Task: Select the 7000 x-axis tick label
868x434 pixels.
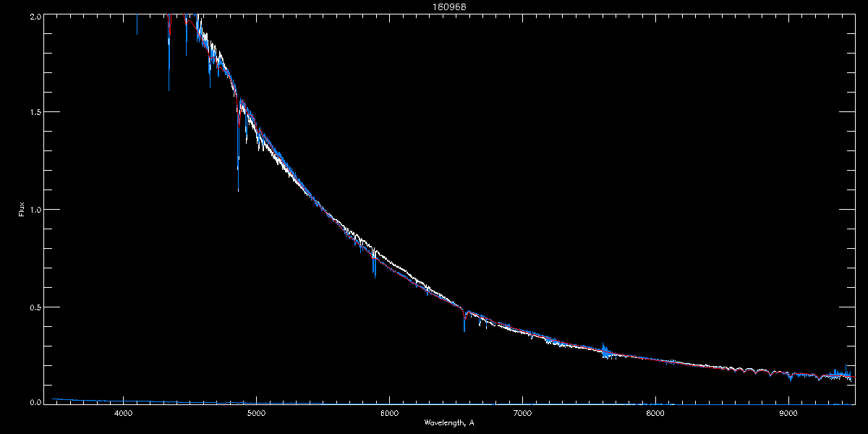Action: (x=522, y=413)
